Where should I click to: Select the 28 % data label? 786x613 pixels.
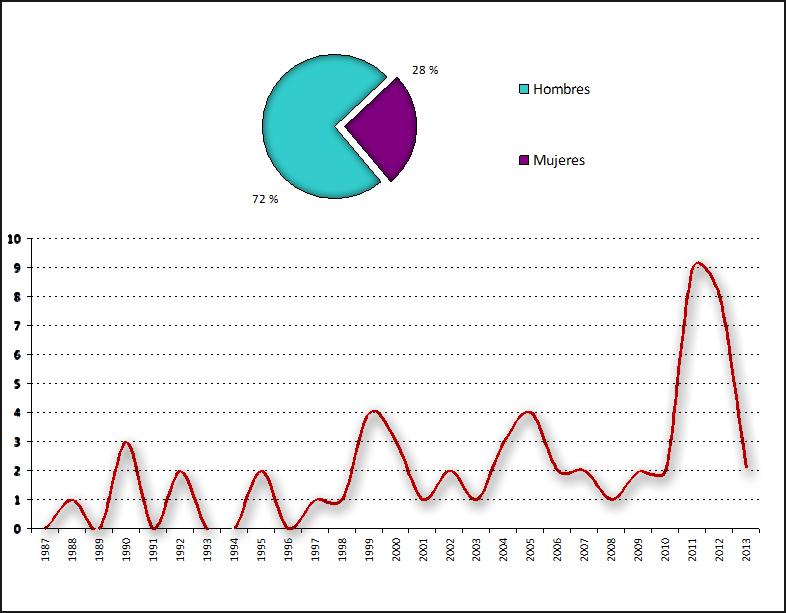[425, 70]
